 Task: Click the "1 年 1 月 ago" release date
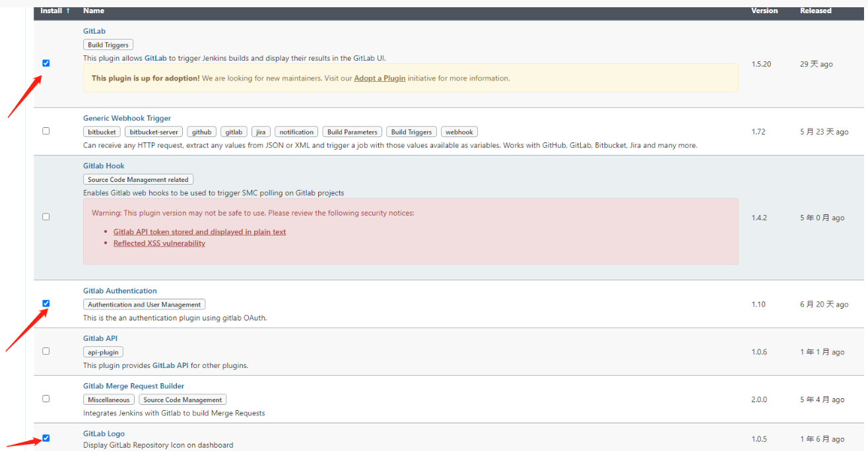click(822, 352)
